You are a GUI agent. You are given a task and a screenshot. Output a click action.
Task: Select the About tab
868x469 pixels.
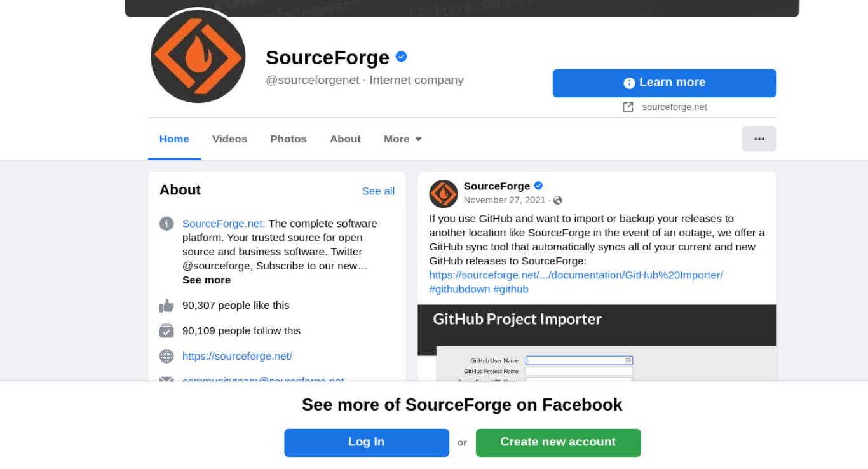click(345, 139)
